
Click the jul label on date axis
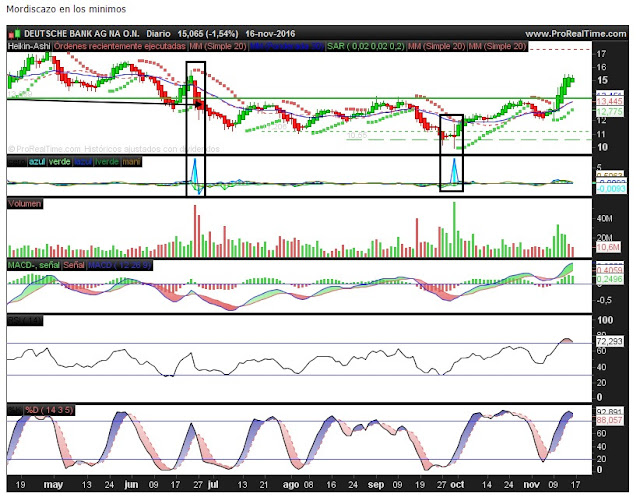[x=213, y=485]
